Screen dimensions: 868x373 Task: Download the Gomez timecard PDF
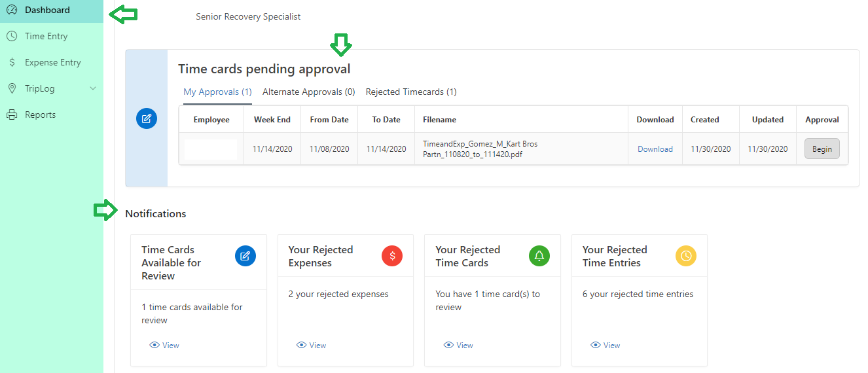tap(655, 149)
